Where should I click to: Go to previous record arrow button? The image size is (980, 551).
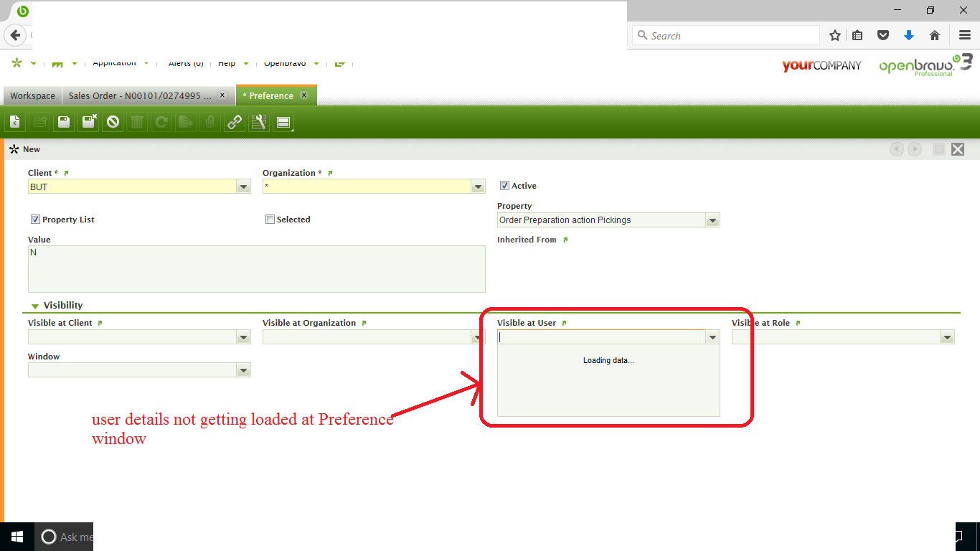pos(897,149)
